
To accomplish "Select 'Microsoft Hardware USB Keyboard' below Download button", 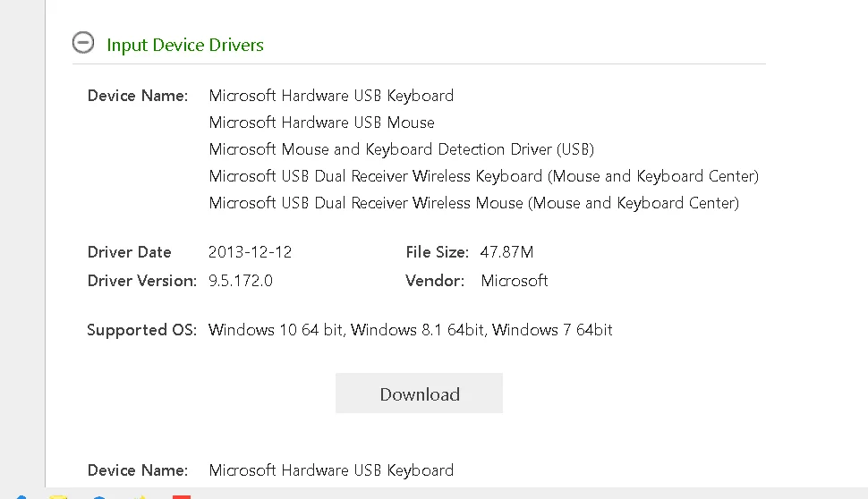I will point(331,470).
